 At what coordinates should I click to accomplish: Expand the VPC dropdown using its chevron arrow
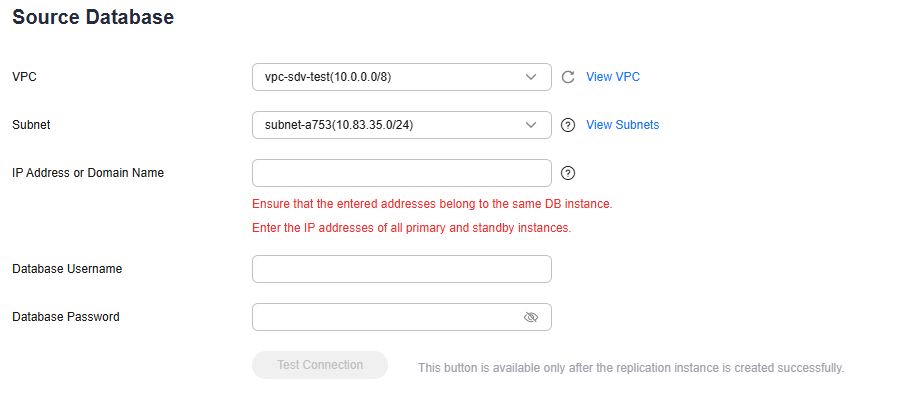[x=531, y=77]
